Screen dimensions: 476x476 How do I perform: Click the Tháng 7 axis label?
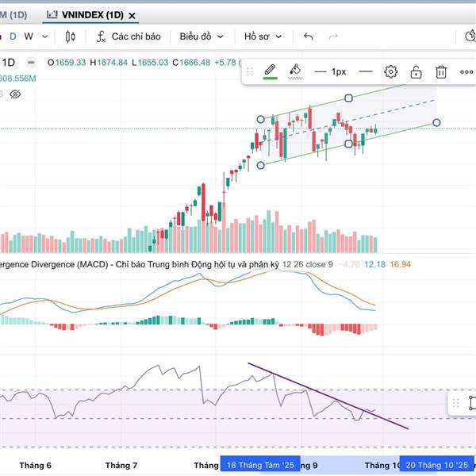click(121, 465)
